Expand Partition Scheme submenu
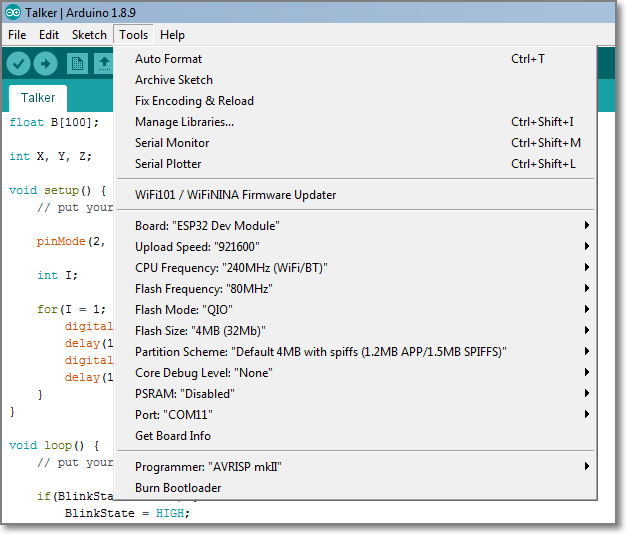626x534 pixels. pyautogui.click(x=355, y=352)
